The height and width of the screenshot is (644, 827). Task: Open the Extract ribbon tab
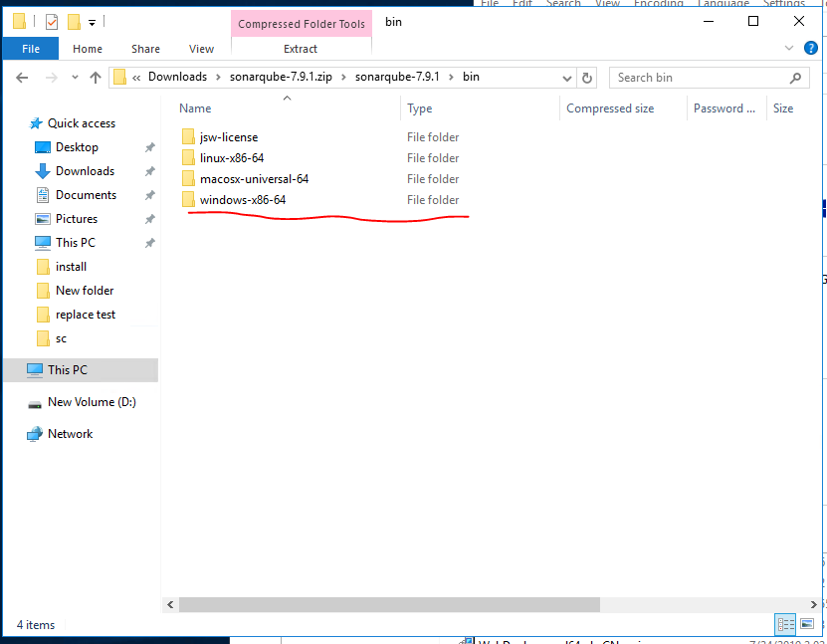pos(301,49)
